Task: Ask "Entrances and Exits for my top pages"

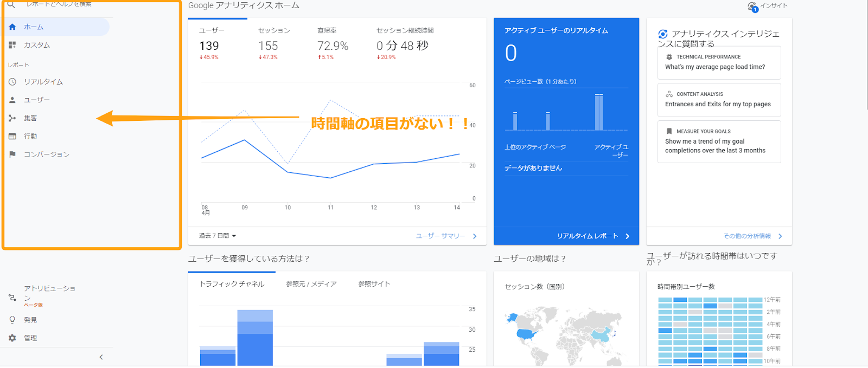Action: 719,100
